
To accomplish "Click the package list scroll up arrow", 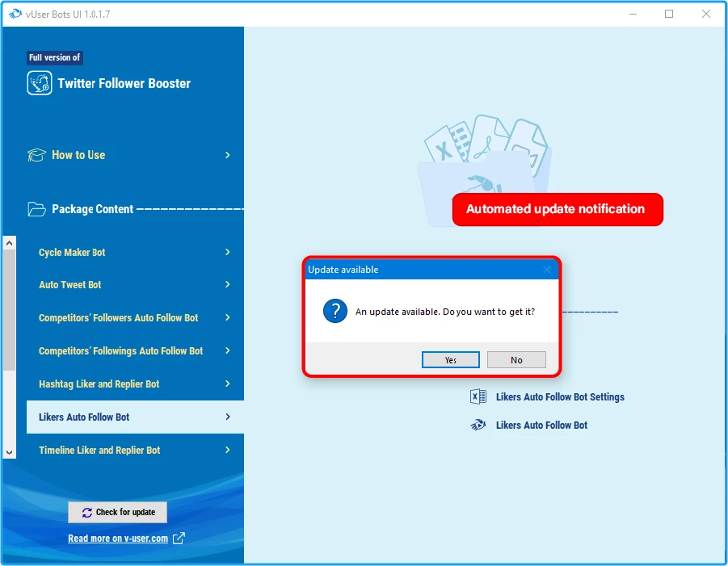I will tap(9, 243).
